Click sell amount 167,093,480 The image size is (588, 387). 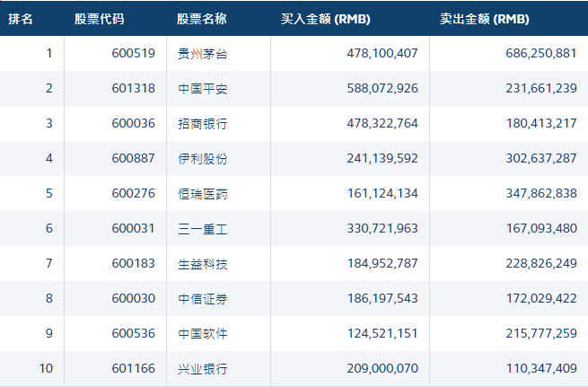pos(541,228)
